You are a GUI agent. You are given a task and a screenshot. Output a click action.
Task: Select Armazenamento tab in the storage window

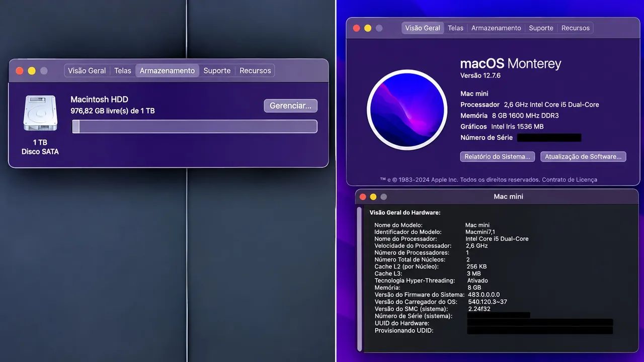167,71
